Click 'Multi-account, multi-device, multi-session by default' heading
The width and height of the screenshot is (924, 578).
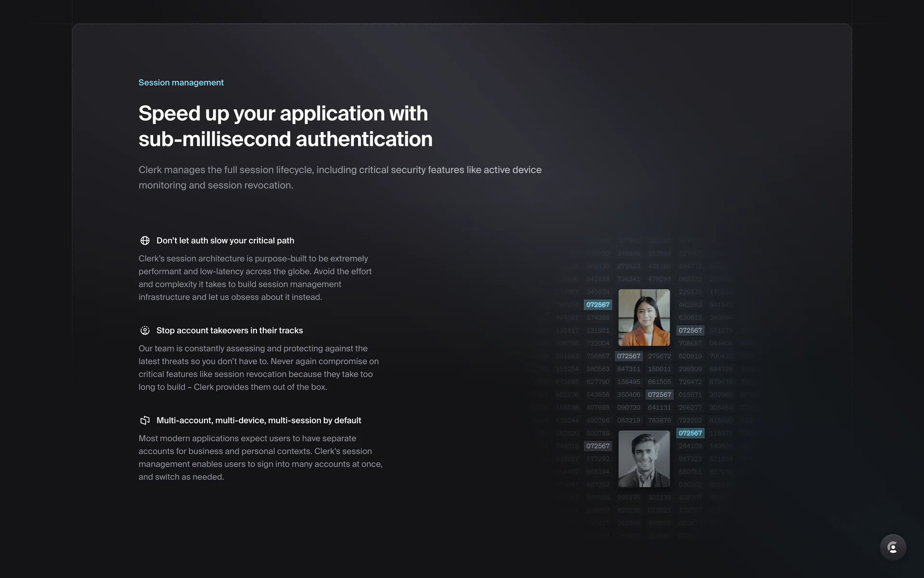(x=258, y=420)
